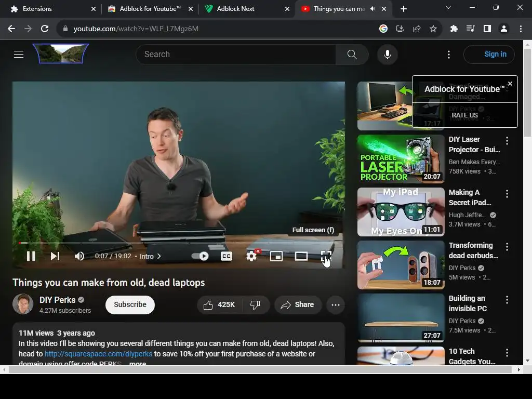Click the video progress bar
This screenshot has height=399, width=532.
179,243
